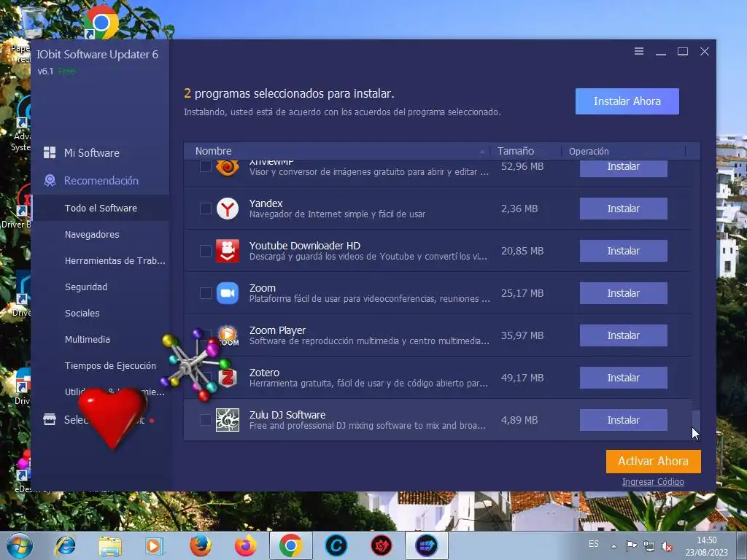This screenshot has width=747, height=560.
Task: Open the purple Firefox icon in the taskbar
Action: pyautogui.click(x=246, y=545)
